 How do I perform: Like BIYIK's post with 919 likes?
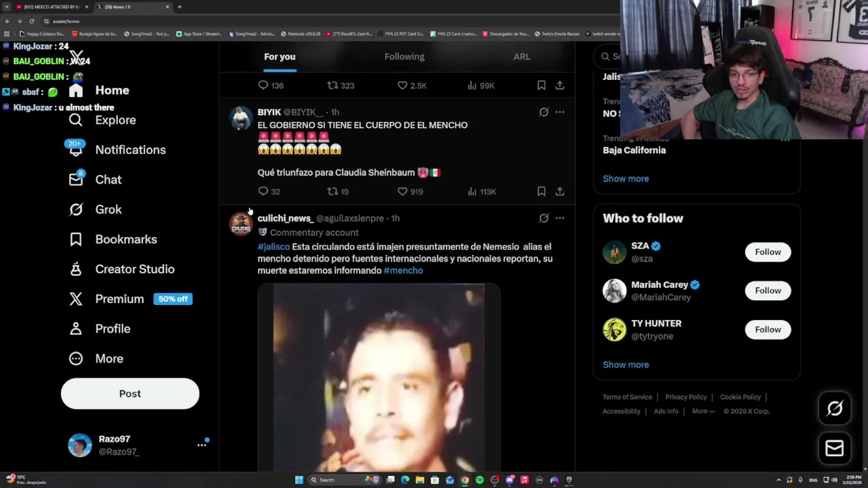click(410, 192)
